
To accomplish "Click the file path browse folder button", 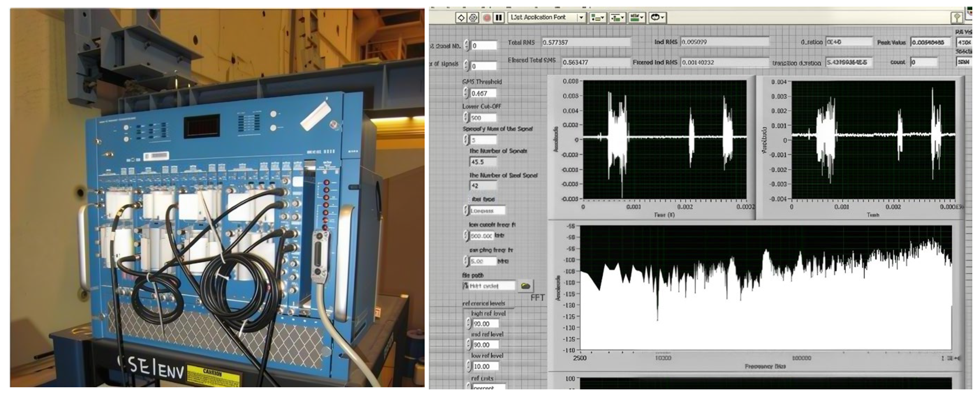I will pyautogui.click(x=526, y=285).
